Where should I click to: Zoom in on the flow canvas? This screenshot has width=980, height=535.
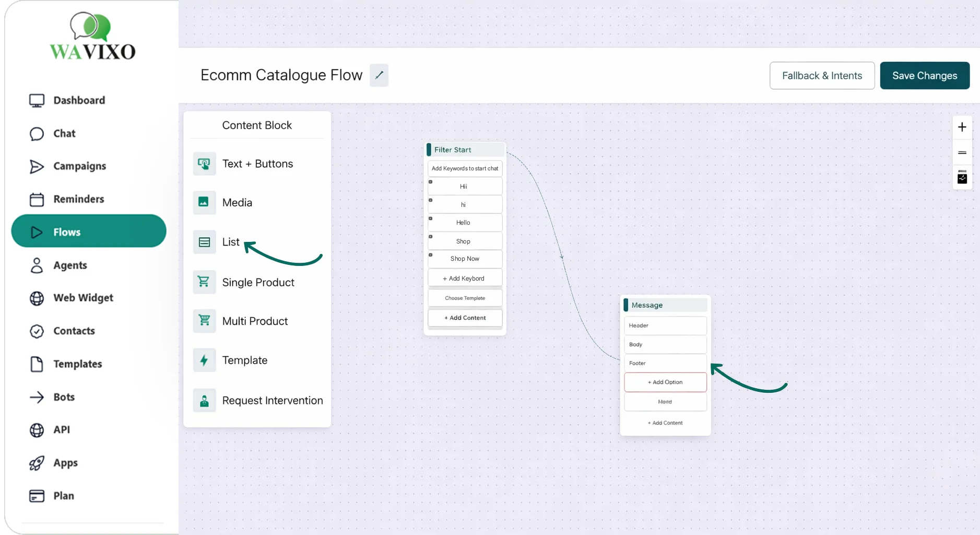[962, 127]
